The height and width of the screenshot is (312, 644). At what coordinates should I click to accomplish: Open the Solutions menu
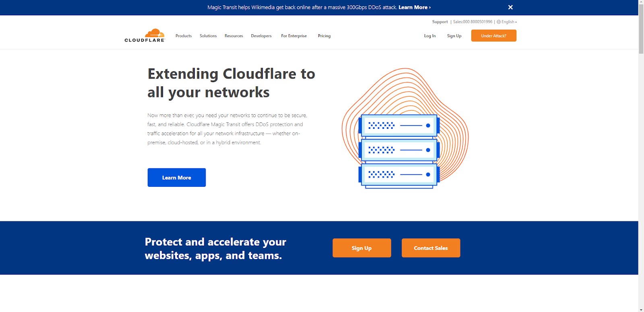(208, 36)
